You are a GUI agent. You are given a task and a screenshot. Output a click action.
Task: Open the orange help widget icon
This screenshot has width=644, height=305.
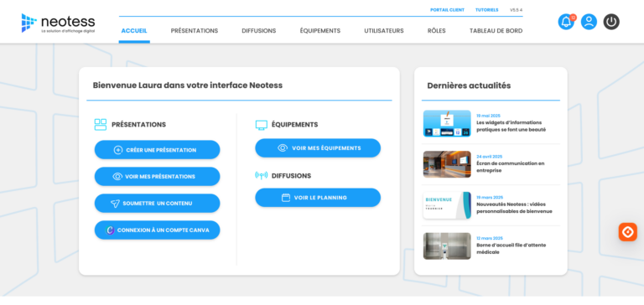tap(627, 232)
